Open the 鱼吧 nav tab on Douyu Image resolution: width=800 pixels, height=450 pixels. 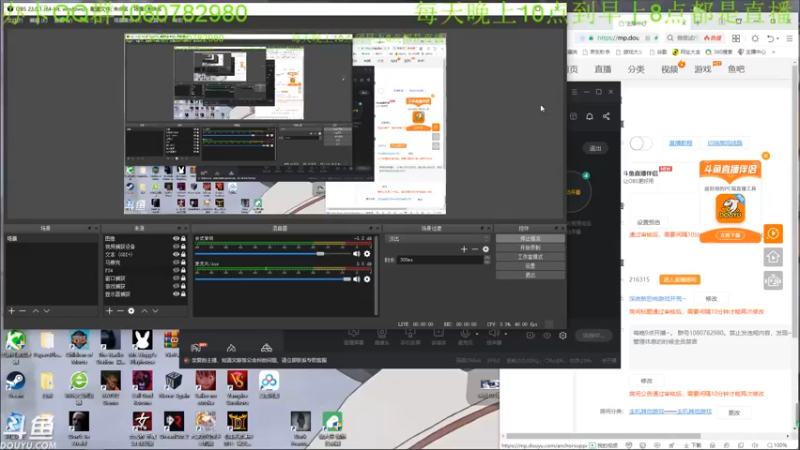coord(736,69)
